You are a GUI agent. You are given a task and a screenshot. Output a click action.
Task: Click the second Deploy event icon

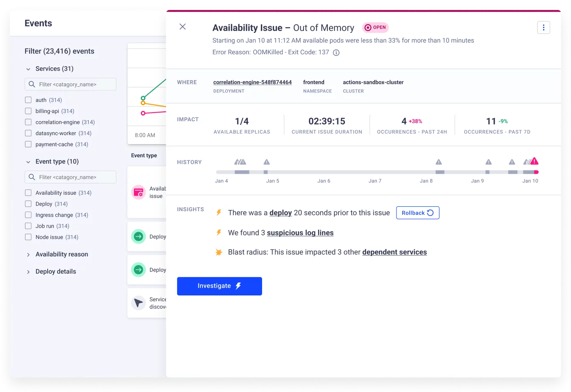(138, 270)
